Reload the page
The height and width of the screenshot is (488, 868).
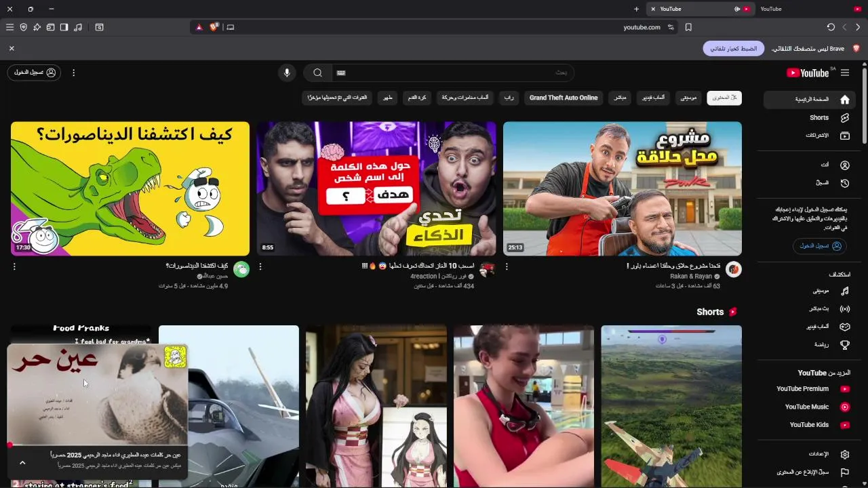[831, 27]
